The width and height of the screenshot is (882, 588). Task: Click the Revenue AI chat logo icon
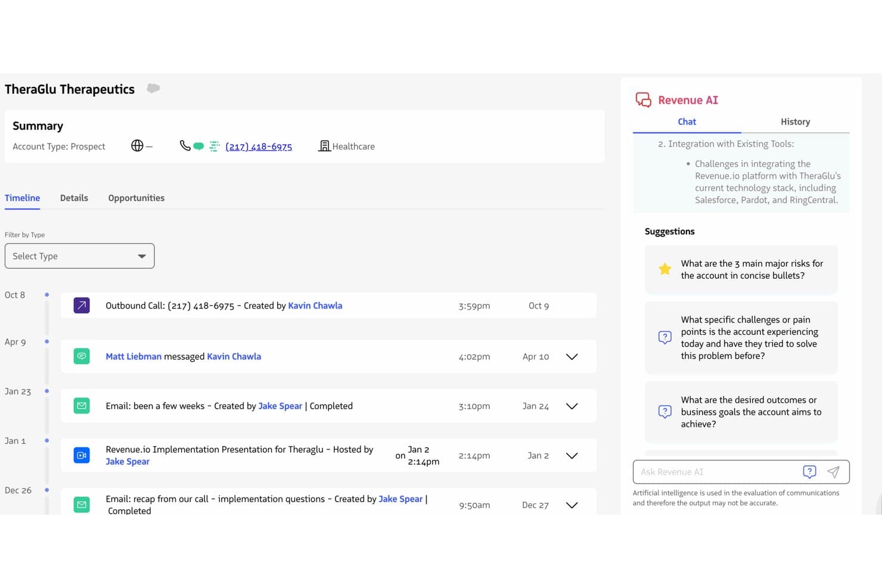pos(643,100)
